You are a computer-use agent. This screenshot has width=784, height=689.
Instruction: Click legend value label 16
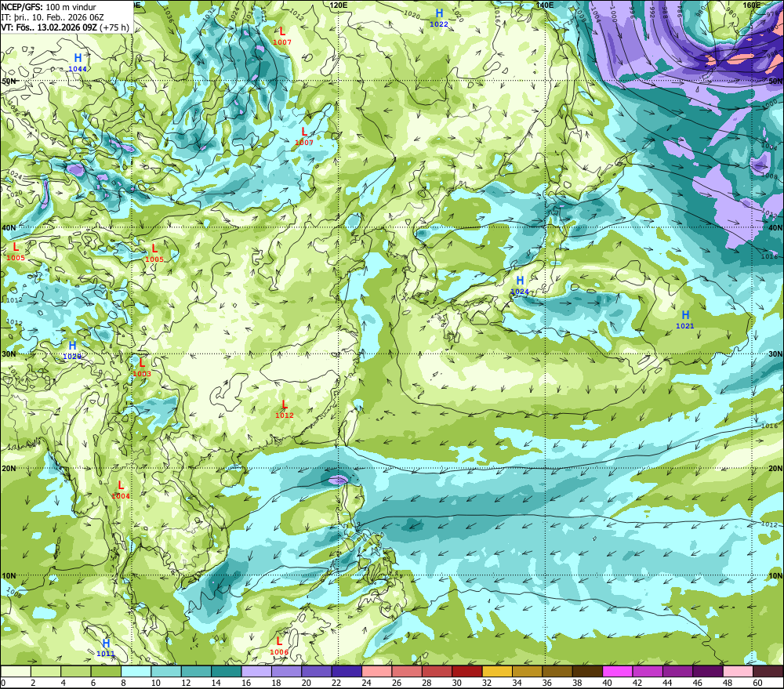(245, 683)
